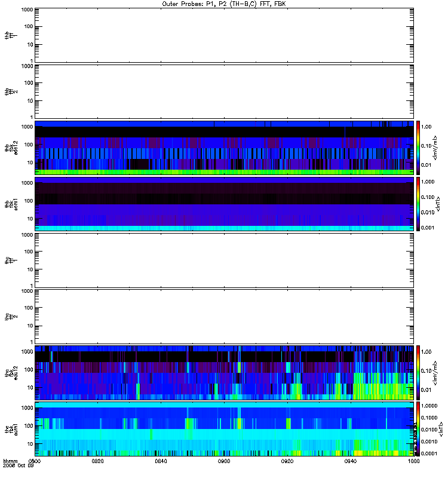The height and width of the screenshot is (478, 448).
Task: Click the 0820 time axis label
Action: (x=97, y=461)
